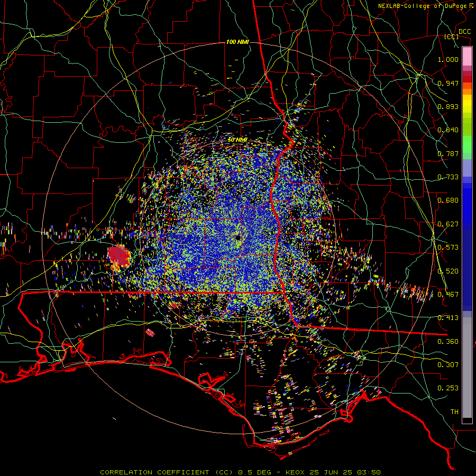Click the 0.733 legend value
Screen dimensions: 476x476
coord(448,177)
